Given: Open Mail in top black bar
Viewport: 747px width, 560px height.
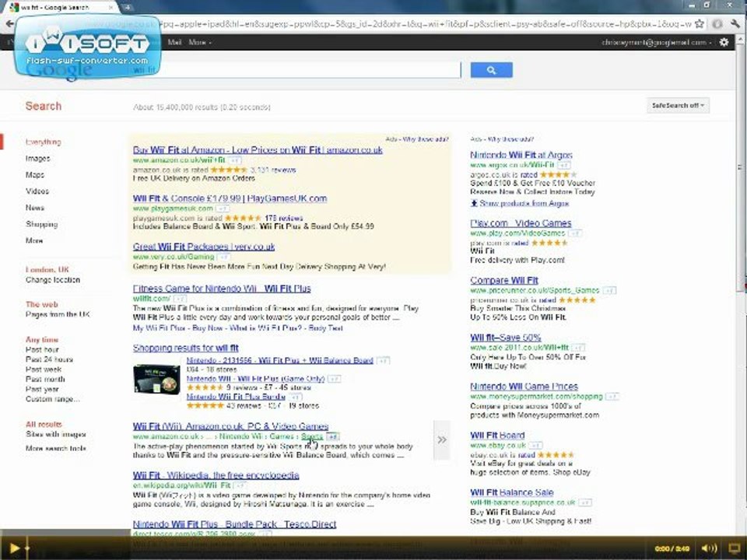Looking at the screenshot, I should point(174,42).
